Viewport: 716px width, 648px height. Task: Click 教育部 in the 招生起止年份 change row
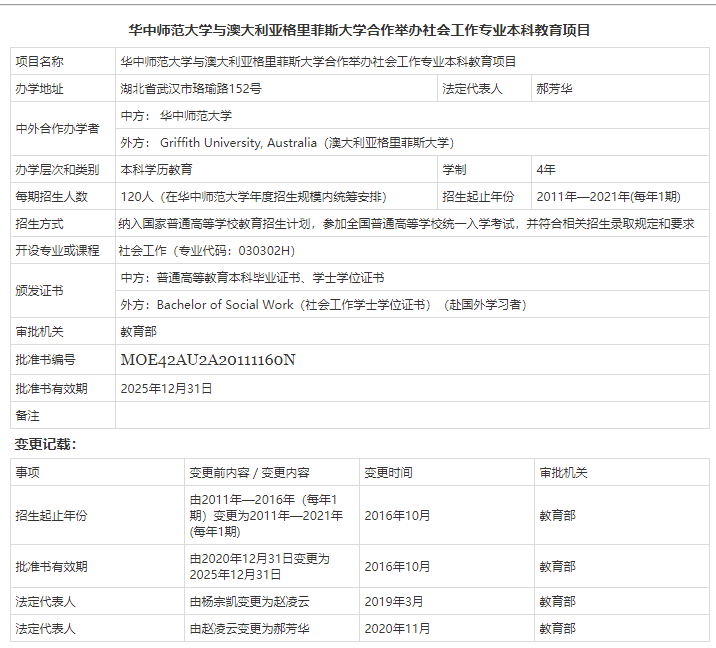pyautogui.click(x=557, y=516)
